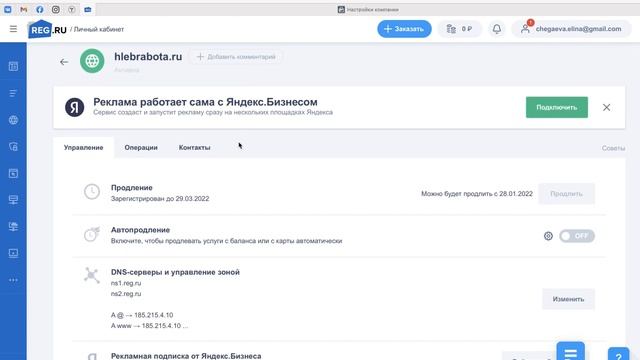
Task: Open the sidebar globe domains icon
Action: pos(13,120)
